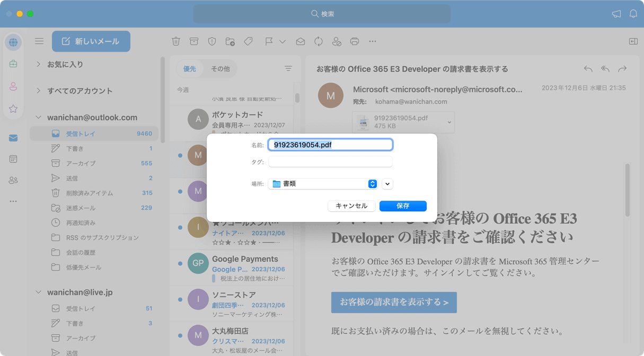Open the Calendar view icon
The height and width of the screenshot is (356, 644).
coord(13,159)
